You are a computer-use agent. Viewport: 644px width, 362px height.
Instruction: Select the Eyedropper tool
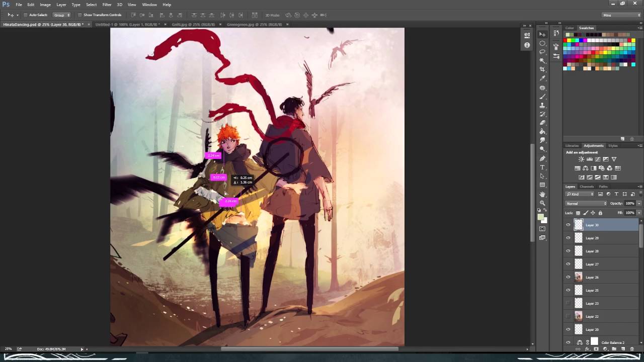(542, 78)
